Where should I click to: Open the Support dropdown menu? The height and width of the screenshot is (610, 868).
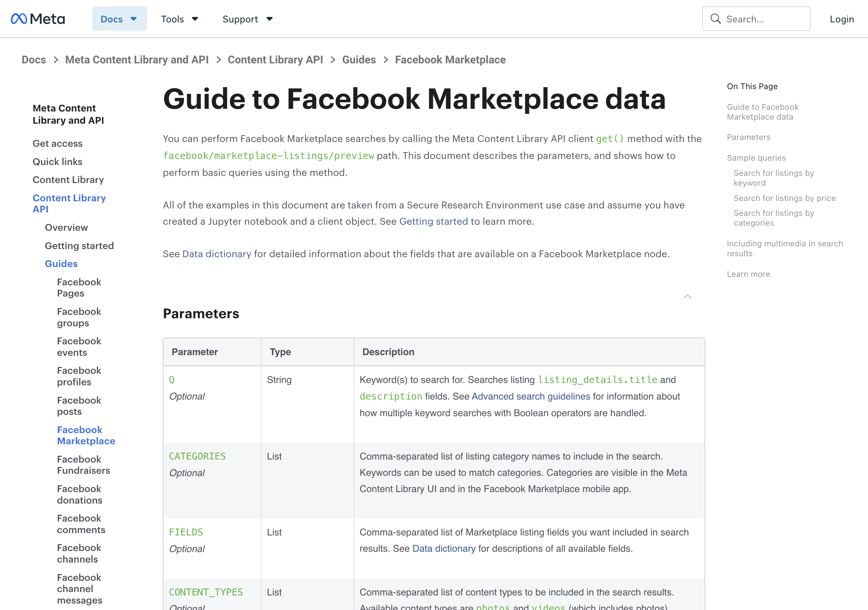248,19
